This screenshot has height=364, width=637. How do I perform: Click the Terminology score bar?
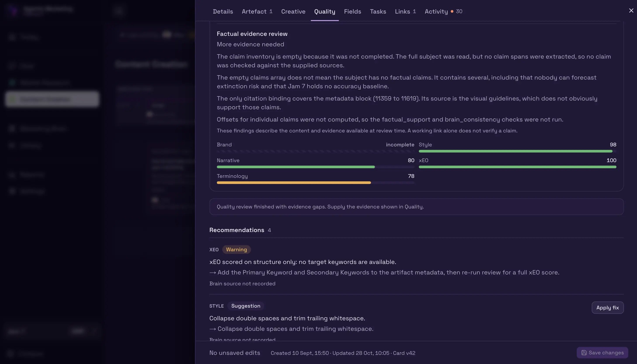315,183
